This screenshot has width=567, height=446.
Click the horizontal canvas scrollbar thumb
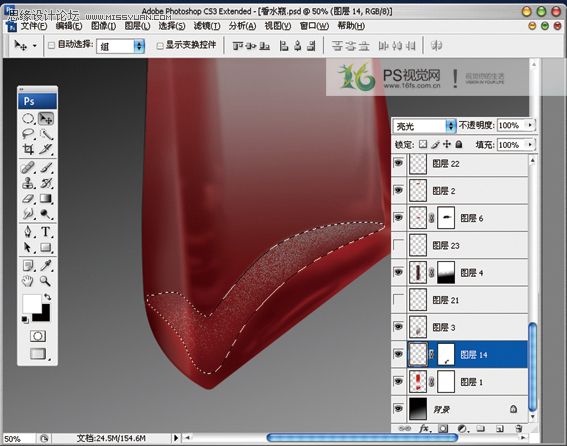coord(362,438)
